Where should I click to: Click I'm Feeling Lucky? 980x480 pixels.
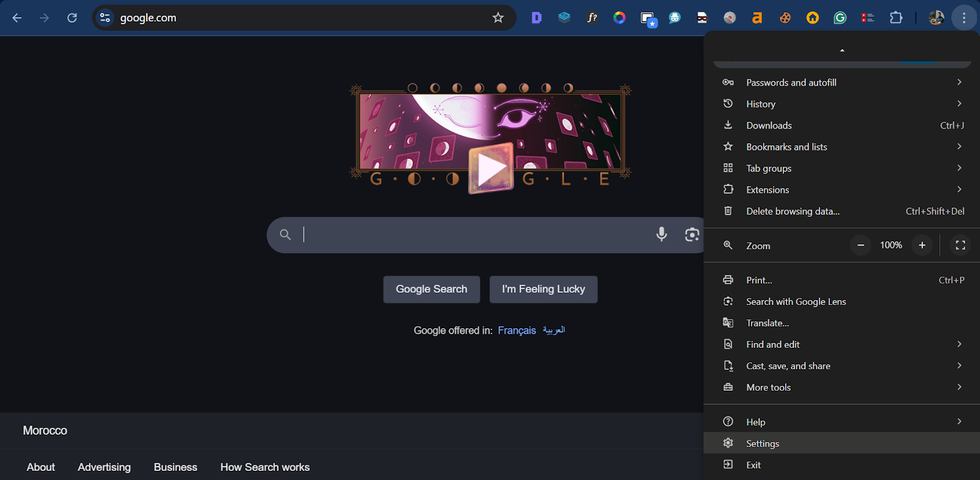click(543, 289)
